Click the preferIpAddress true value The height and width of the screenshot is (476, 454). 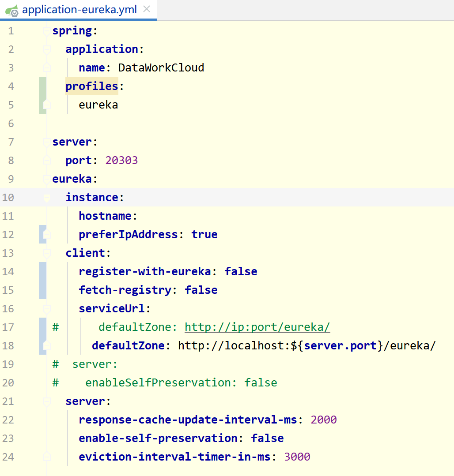tap(204, 235)
